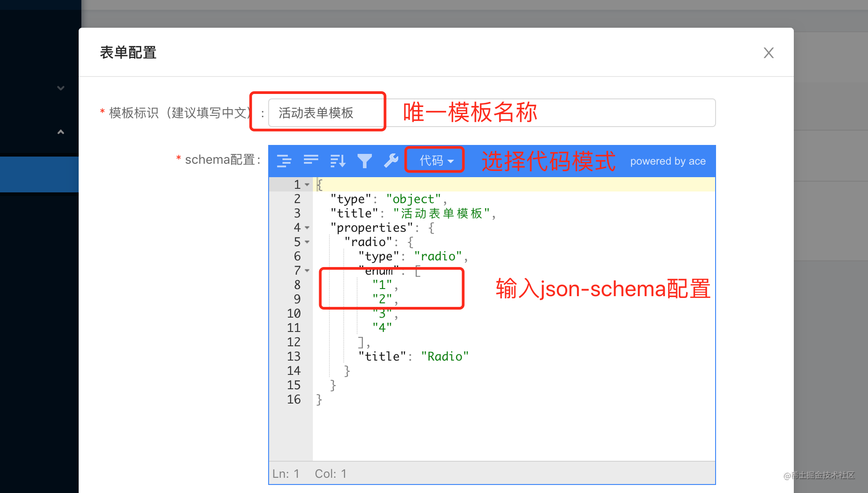Collapse the radio fold arrow on line 5
The width and height of the screenshot is (868, 493).
tap(307, 242)
